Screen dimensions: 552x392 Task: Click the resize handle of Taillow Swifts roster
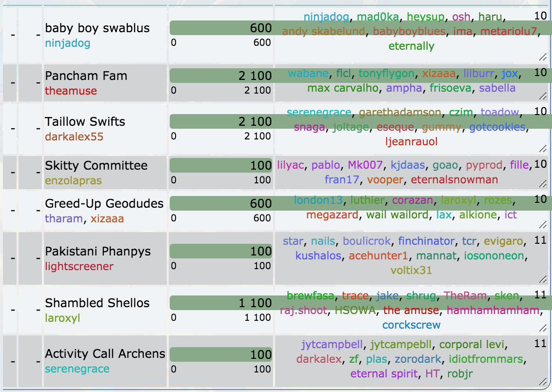click(543, 149)
